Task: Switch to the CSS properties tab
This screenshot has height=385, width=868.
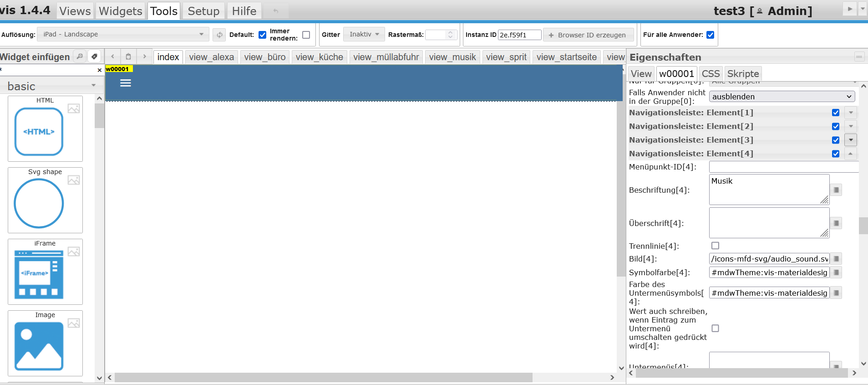Action: pos(711,74)
